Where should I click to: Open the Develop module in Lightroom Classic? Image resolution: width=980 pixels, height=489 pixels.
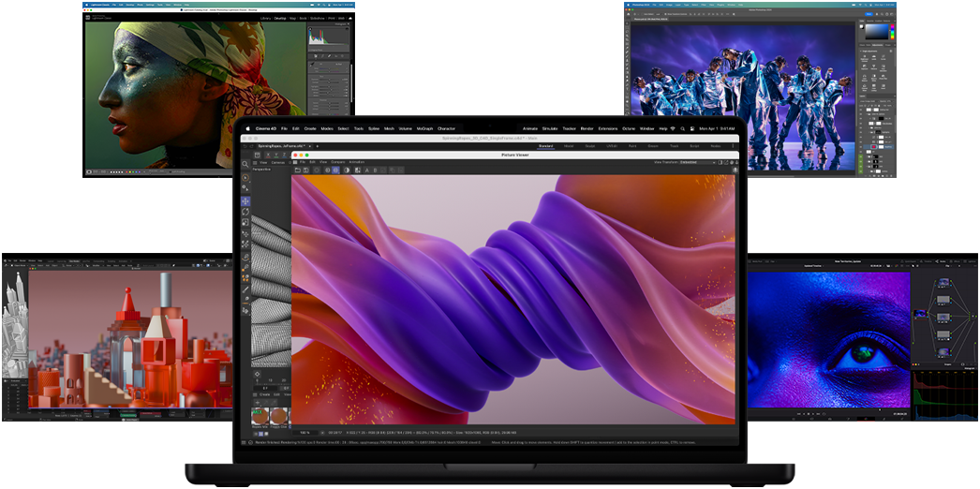(280, 18)
